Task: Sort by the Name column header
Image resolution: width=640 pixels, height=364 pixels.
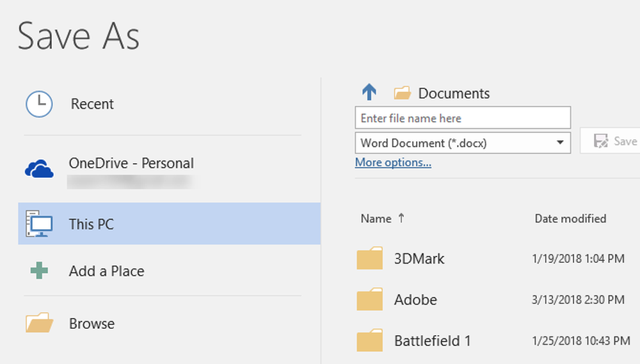Action: tap(376, 219)
